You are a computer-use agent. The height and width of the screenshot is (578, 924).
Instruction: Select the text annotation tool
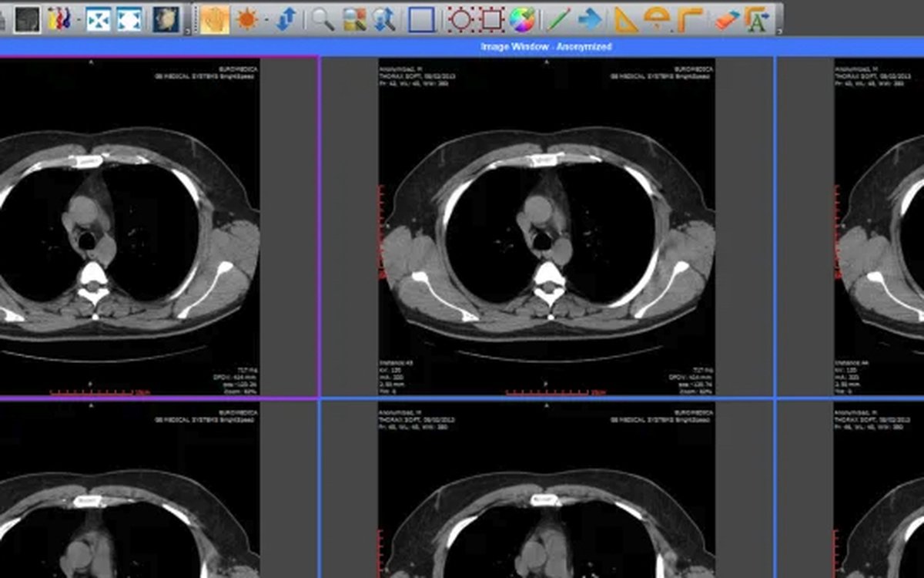click(x=758, y=18)
